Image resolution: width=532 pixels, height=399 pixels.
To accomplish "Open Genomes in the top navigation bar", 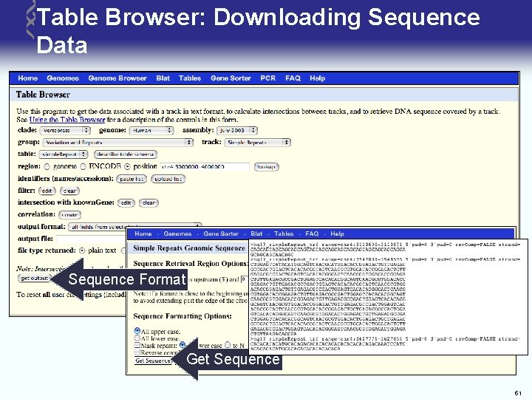I will point(63,78).
